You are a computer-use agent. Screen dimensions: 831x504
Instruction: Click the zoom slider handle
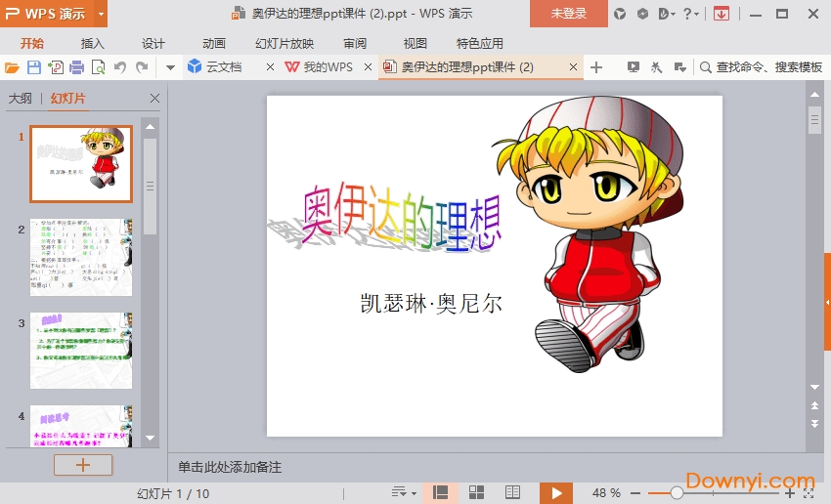[677, 493]
